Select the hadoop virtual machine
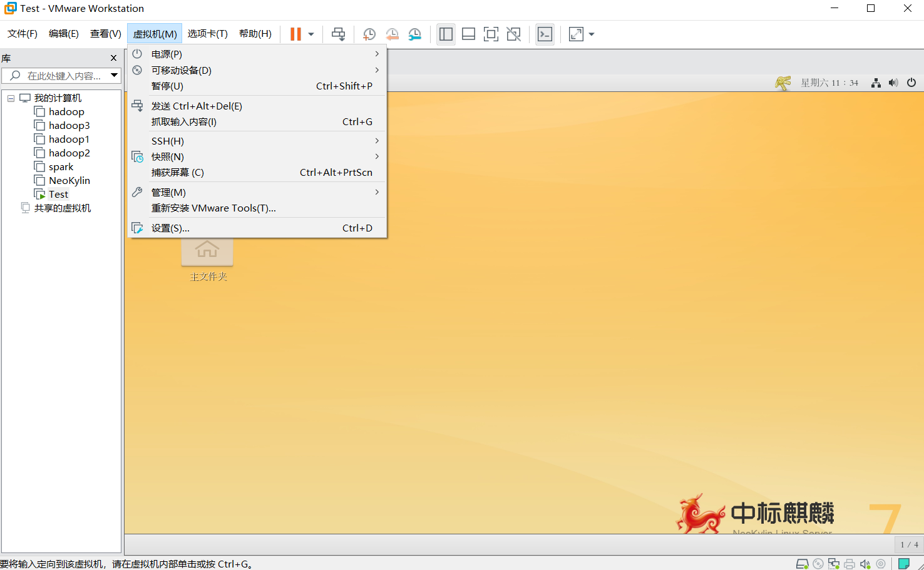 (66, 112)
